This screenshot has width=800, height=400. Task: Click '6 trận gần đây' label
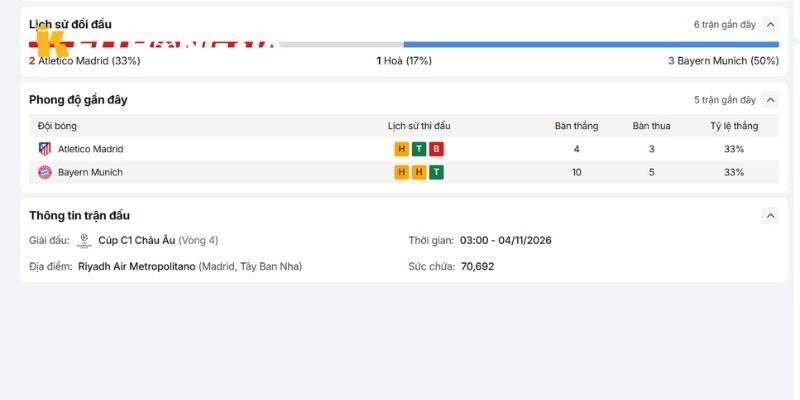click(724, 24)
